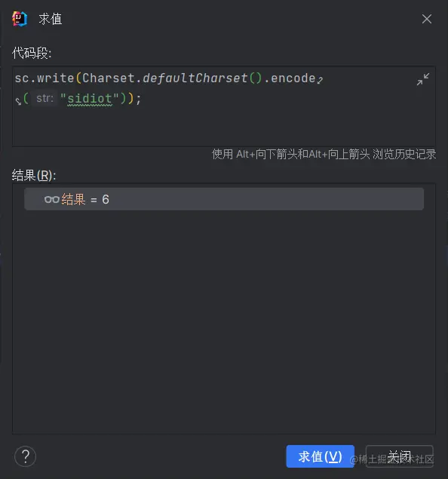This screenshot has width=448, height=479.
Task: Click the soft-wrap arrow on the second line
Action: click(18, 101)
